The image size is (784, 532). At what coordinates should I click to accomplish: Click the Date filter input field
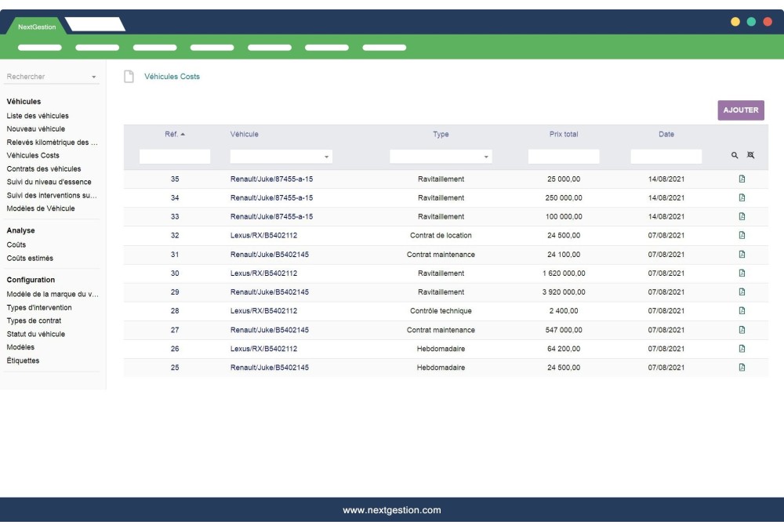(666, 157)
